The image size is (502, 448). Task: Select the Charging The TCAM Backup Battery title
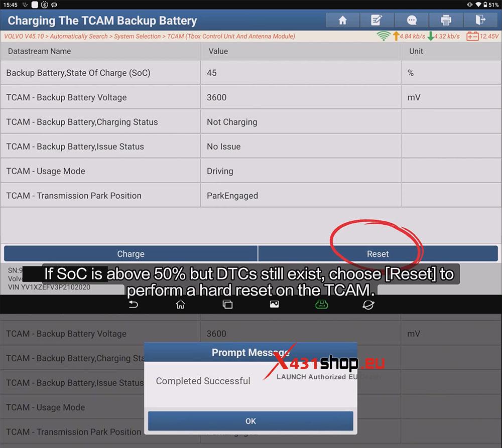pyautogui.click(x=102, y=21)
